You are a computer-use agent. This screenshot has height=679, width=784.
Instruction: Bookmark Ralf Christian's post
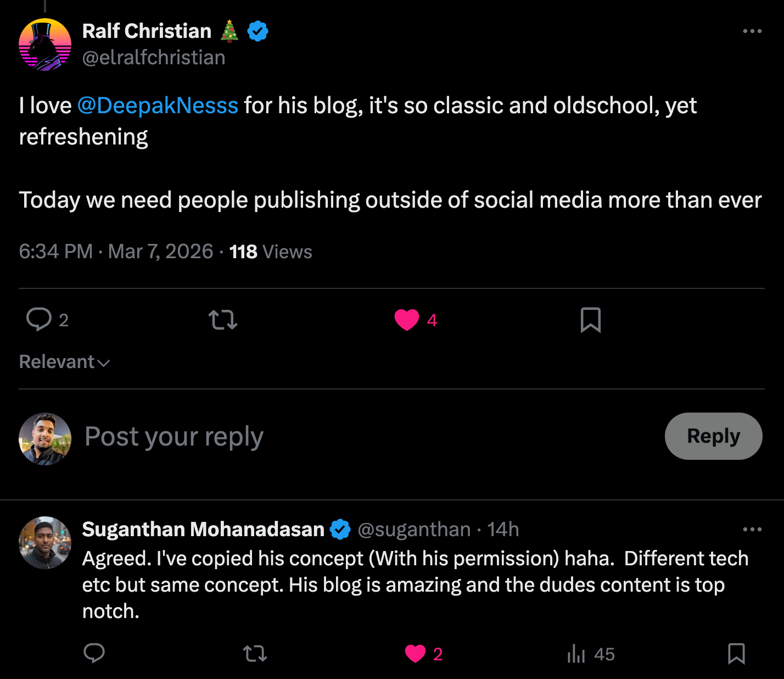[x=591, y=320]
